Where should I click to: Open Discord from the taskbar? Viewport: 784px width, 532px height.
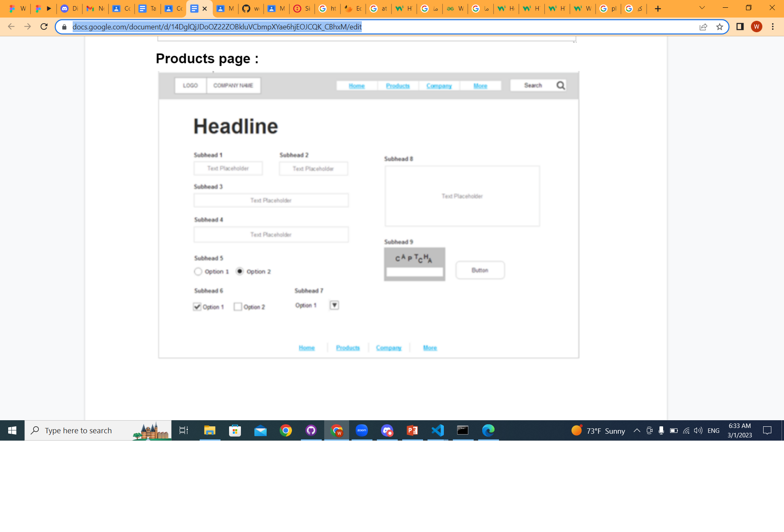pyautogui.click(x=388, y=430)
